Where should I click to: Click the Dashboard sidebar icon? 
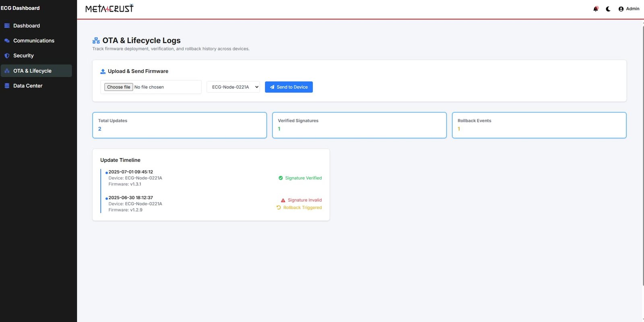tap(7, 26)
